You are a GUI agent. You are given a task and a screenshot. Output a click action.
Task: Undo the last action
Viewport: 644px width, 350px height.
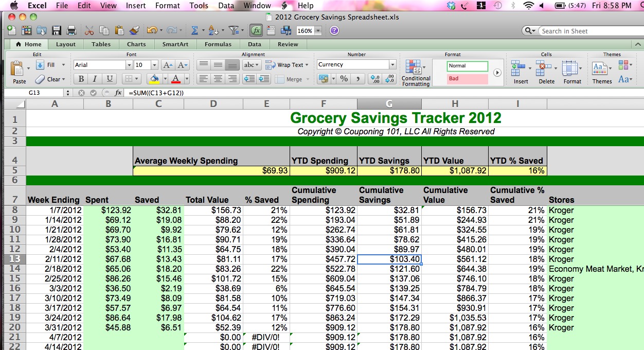pos(152,30)
